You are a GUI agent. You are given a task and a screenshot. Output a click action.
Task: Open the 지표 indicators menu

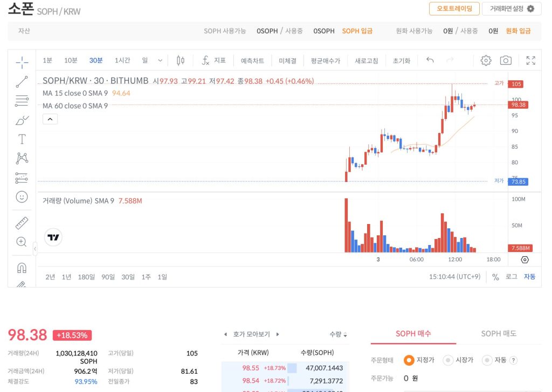213,60
